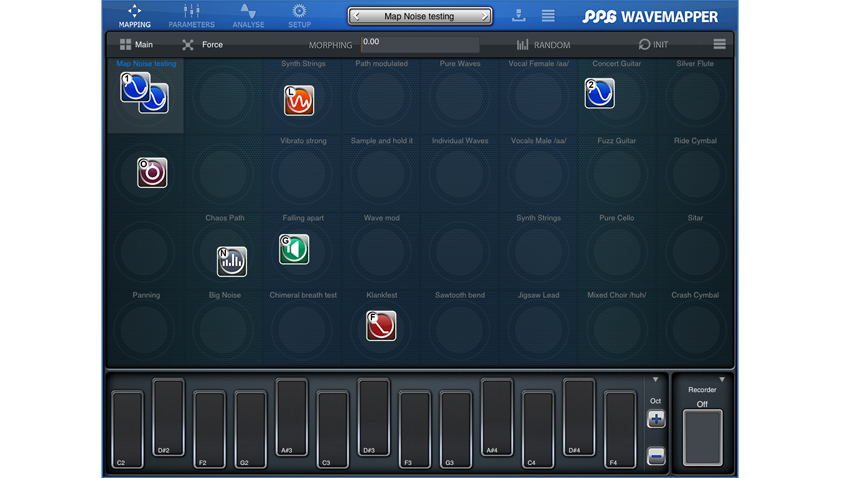Play the C3 key
Viewport: 850px width, 478px height.
[332, 429]
